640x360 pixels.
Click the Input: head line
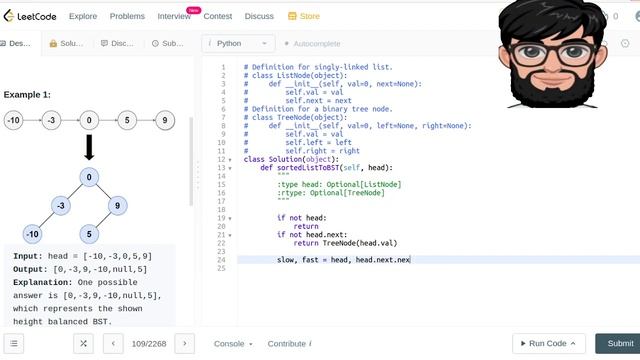[82, 256]
